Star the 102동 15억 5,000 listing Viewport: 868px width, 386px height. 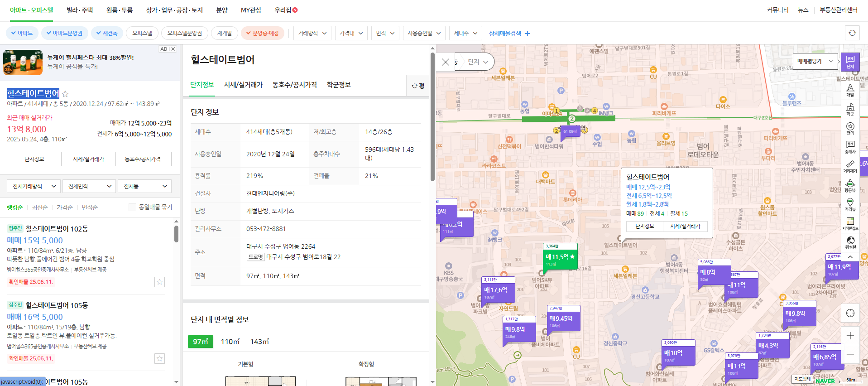pos(160,282)
